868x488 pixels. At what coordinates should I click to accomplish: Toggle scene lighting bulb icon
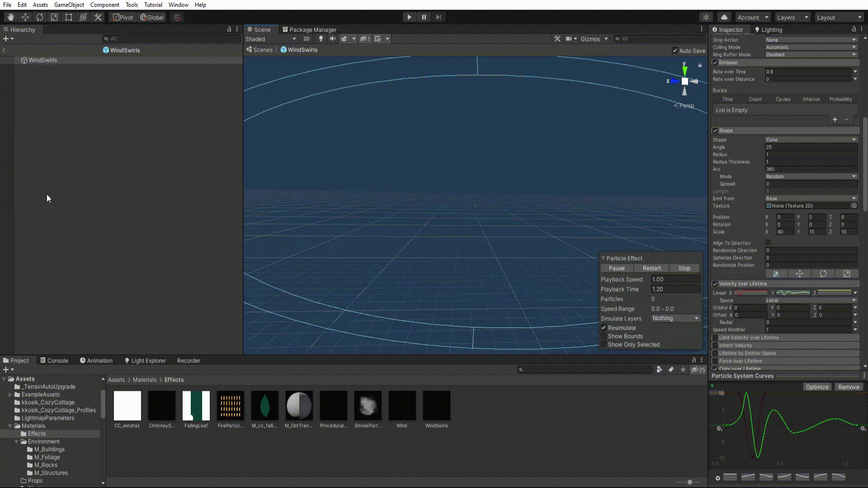coord(321,39)
